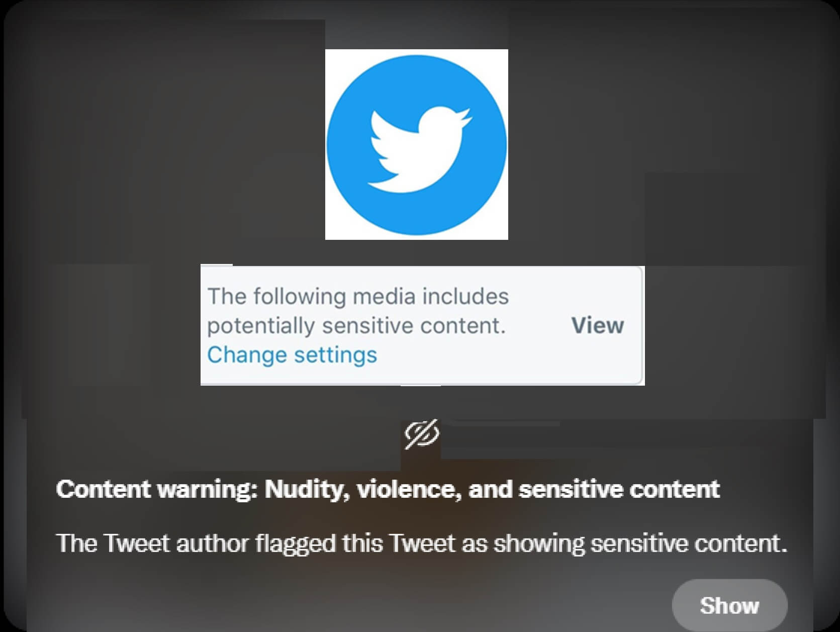Click the word 'settings' in the blue link
Viewport: 840px width, 632px height.
click(x=335, y=355)
